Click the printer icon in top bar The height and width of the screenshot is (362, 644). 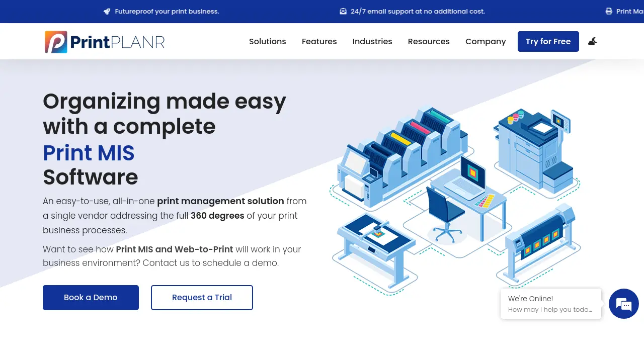[609, 11]
